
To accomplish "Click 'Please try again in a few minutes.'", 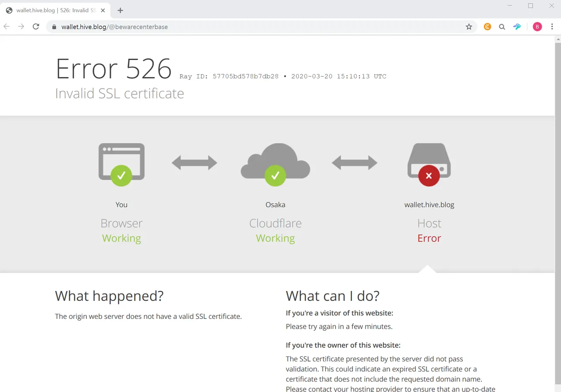I will coord(339,326).
